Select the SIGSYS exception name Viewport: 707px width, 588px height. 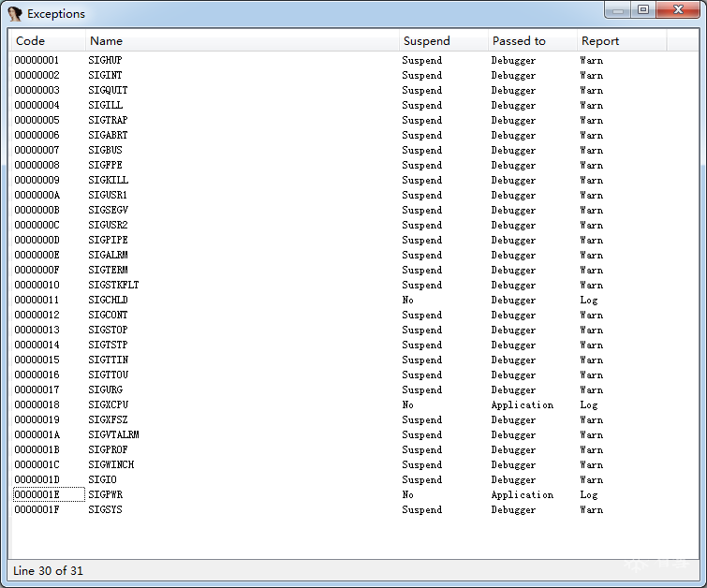click(105, 509)
